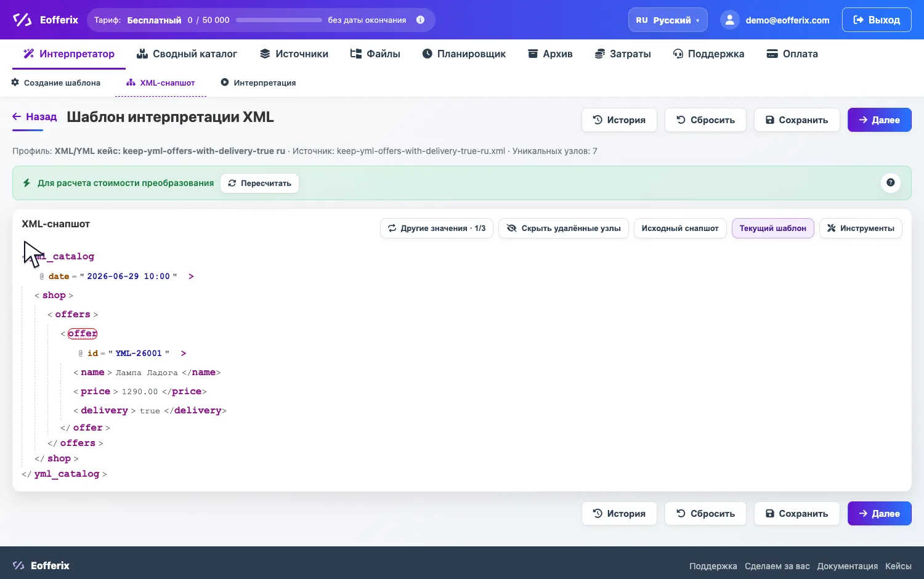The height and width of the screenshot is (579, 924).
Task: Switch to Исходный снапшот view
Action: tap(680, 228)
